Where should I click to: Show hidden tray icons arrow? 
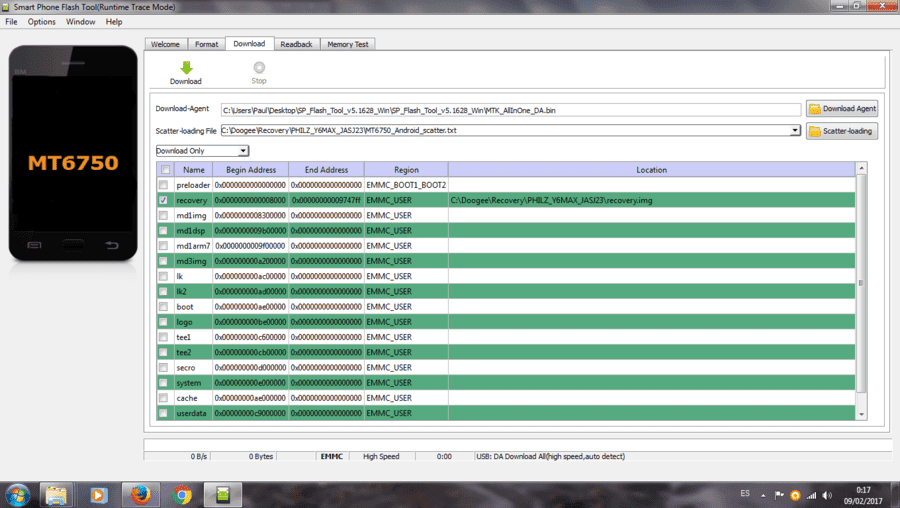click(x=763, y=495)
